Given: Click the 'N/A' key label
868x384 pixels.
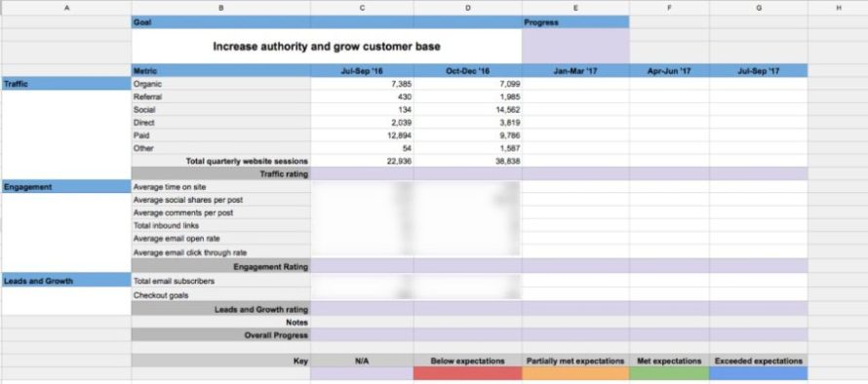Looking at the screenshot, I should point(362,361).
